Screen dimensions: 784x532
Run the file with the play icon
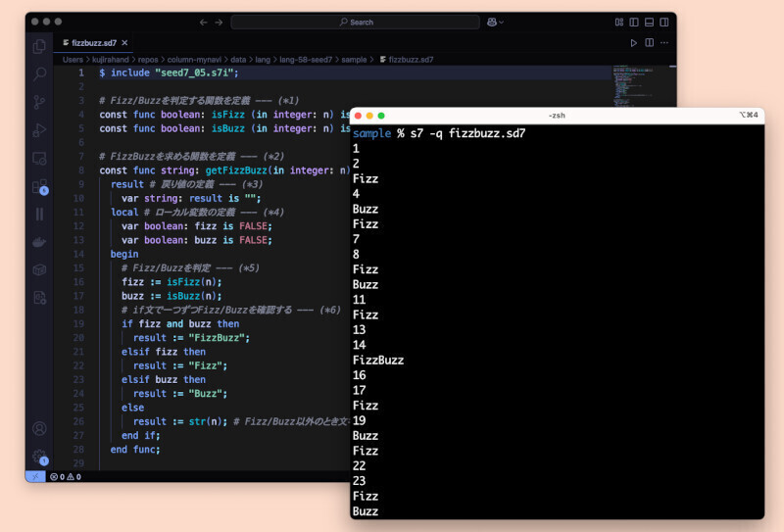633,43
